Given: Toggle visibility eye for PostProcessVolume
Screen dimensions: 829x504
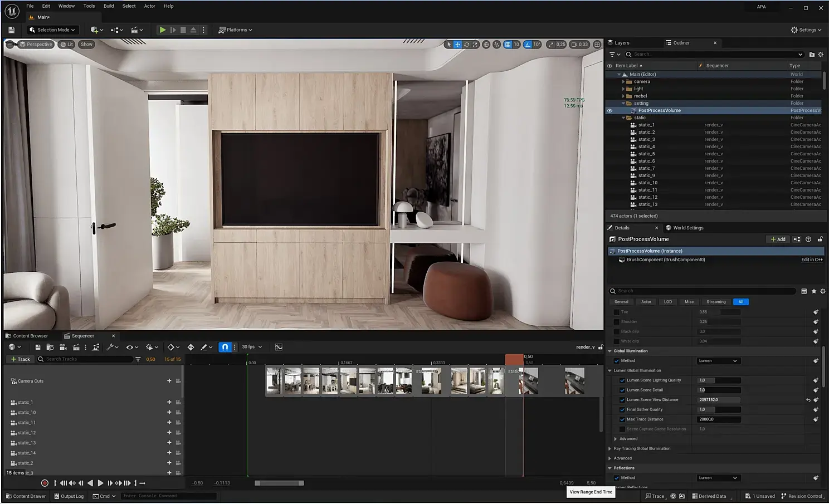Looking at the screenshot, I should (x=609, y=111).
